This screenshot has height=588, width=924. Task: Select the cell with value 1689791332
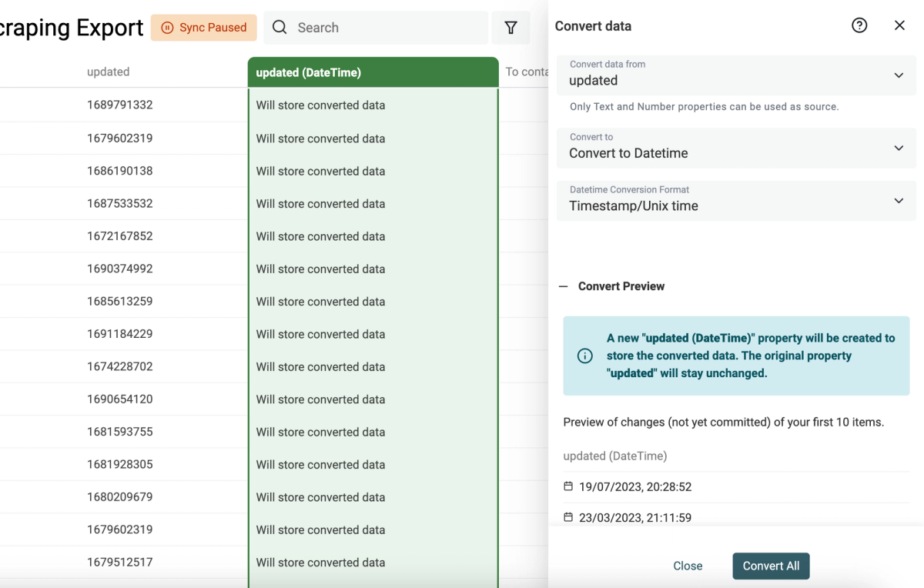tap(120, 105)
